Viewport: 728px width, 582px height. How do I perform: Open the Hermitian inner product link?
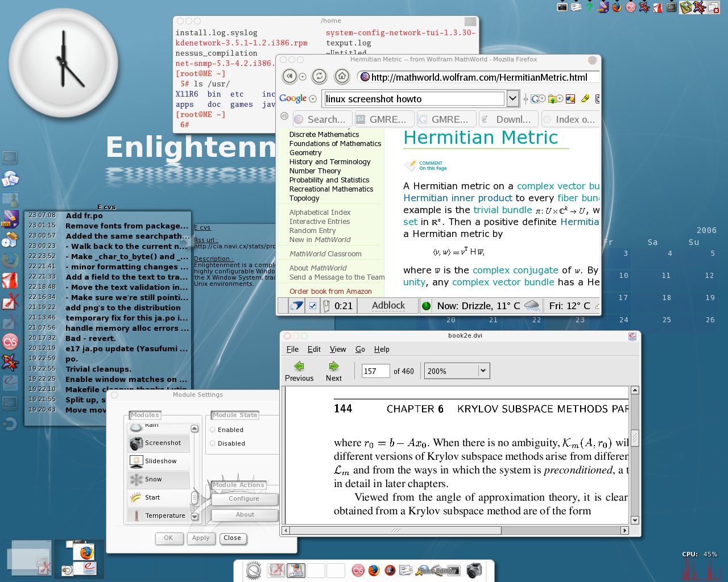(458, 198)
